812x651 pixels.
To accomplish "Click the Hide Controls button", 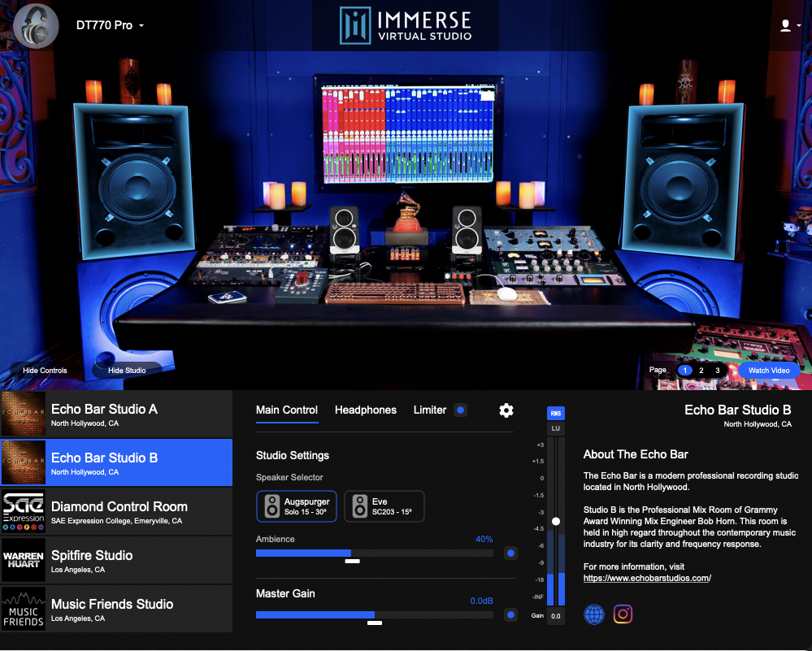I will click(x=45, y=371).
